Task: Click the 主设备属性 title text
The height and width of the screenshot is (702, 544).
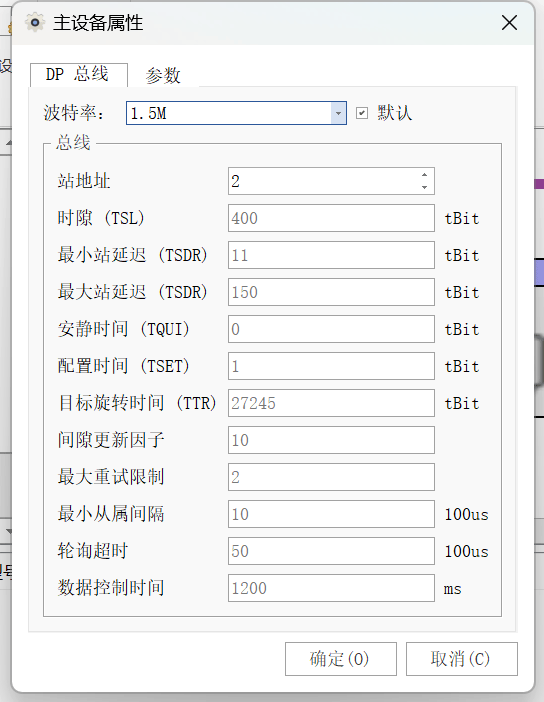Action: click(98, 23)
